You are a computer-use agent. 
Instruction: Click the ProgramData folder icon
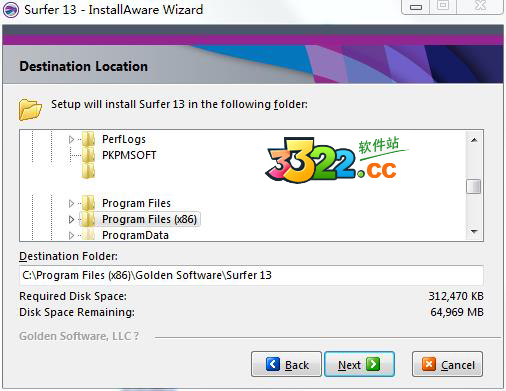[89, 234]
